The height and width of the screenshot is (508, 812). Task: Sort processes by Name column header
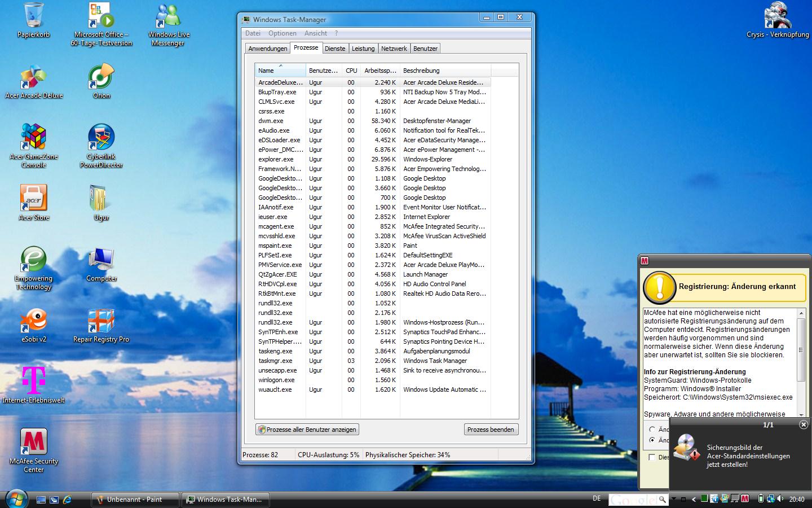280,71
